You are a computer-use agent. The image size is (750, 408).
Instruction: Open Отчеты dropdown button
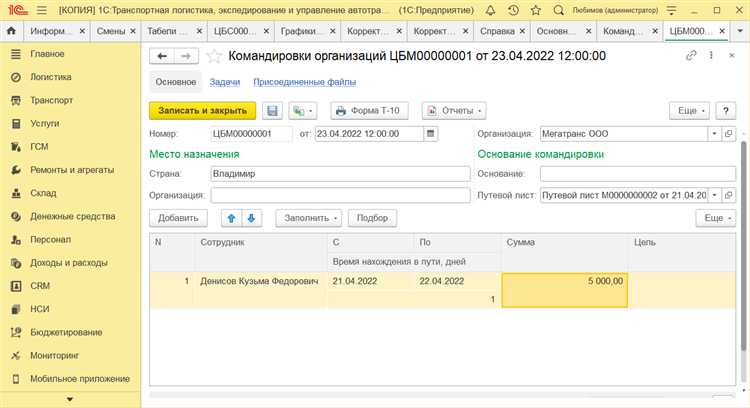click(454, 110)
